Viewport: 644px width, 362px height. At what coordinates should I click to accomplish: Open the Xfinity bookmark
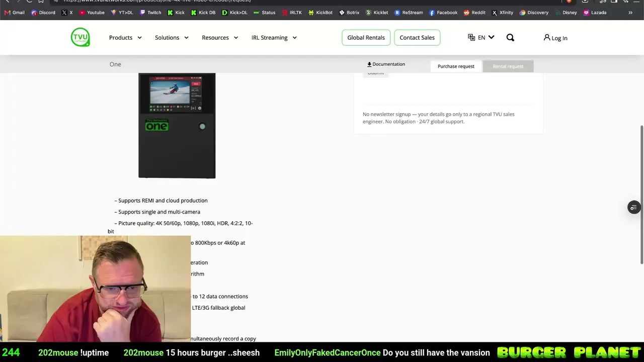pos(502,13)
